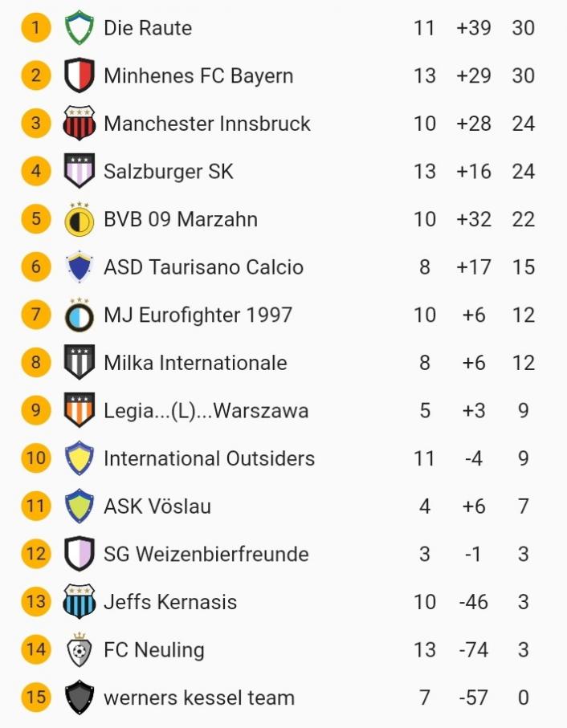The width and height of the screenshot is (567, 728).
Task: Click rank 15 yellow position badge
Action: pos(35,697)
